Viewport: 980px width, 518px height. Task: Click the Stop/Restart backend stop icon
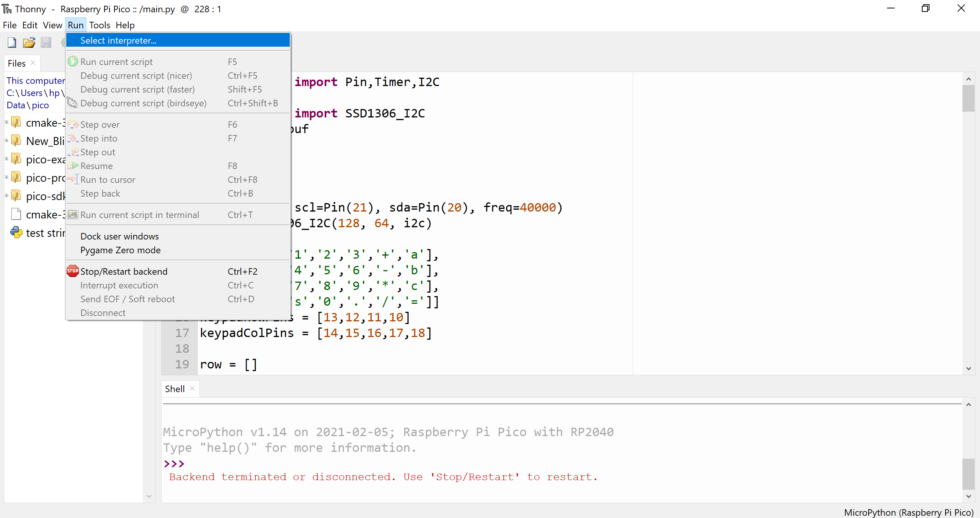pyautogui.click(x=73, y=271)
